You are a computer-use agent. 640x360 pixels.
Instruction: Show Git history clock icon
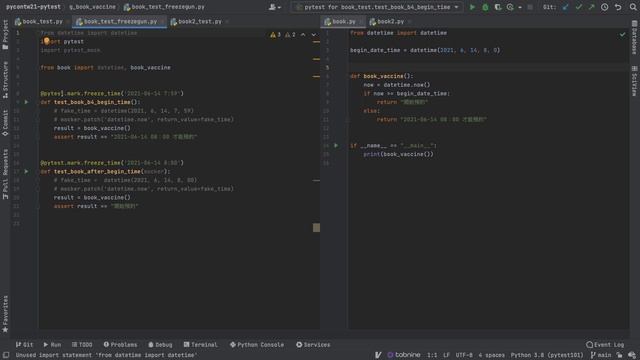604,7
